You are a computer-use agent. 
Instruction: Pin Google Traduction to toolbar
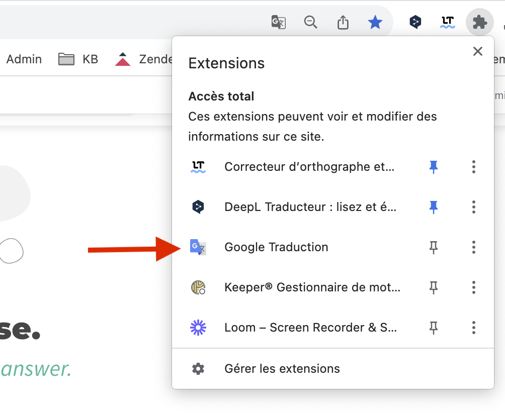coord(433,247)
